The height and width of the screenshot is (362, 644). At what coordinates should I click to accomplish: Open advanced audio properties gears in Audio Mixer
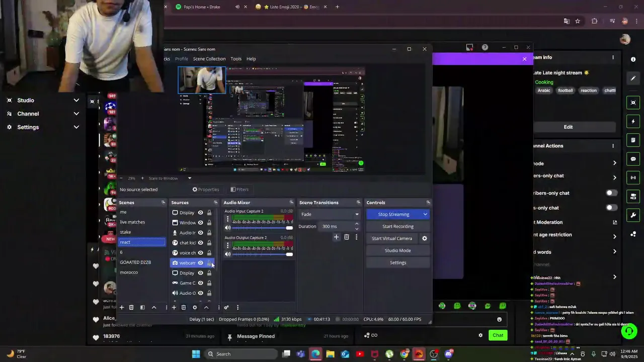[x=226, y=307]
